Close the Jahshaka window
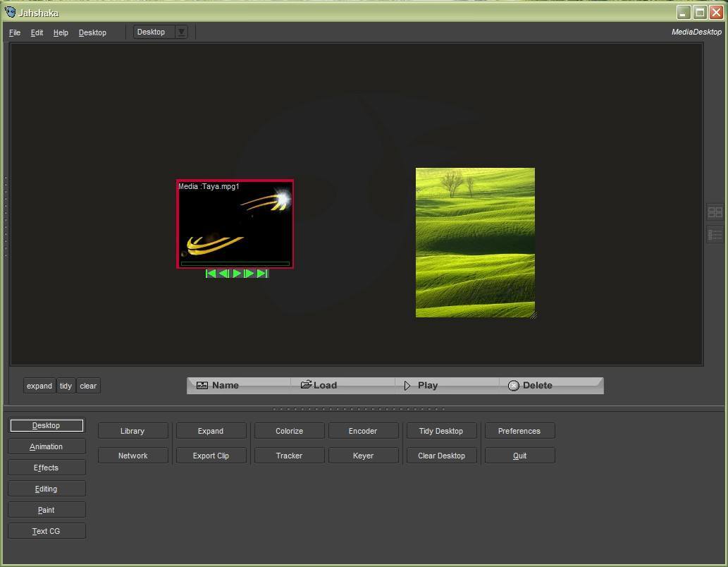 (x=717, y=13)
